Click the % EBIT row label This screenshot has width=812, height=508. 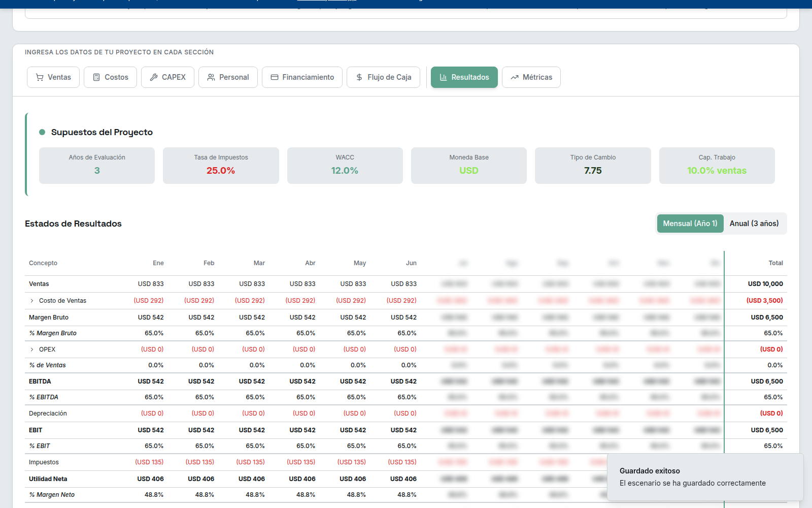(40, 446)
